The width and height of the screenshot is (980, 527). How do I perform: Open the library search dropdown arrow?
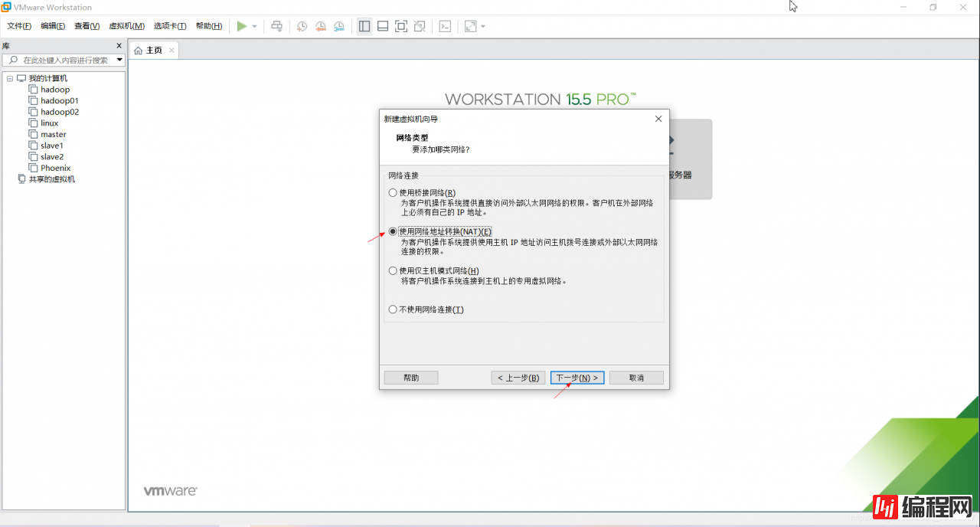119,60
